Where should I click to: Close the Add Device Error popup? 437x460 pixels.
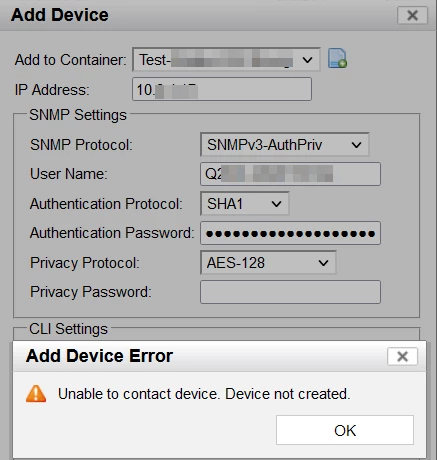click(x=402, y=356)
